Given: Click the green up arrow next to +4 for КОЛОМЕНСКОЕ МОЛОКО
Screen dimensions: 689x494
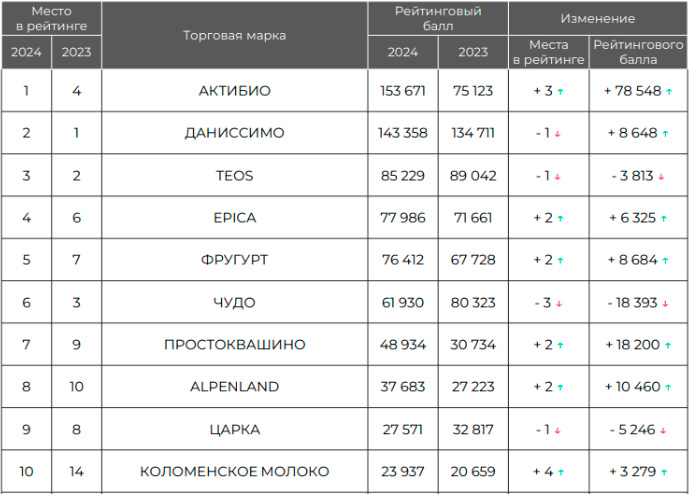Looking at the screenshot, I should [x=561, y=472].
